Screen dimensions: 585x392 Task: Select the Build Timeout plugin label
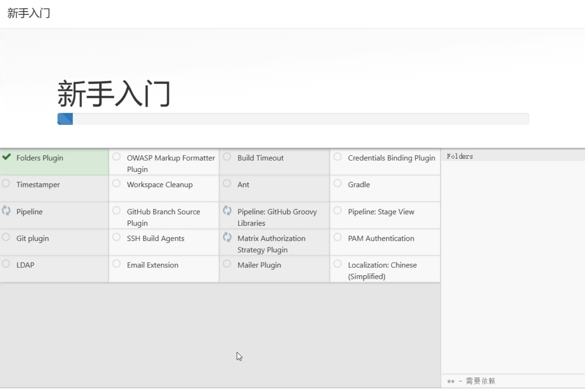[x=261, y=158]
